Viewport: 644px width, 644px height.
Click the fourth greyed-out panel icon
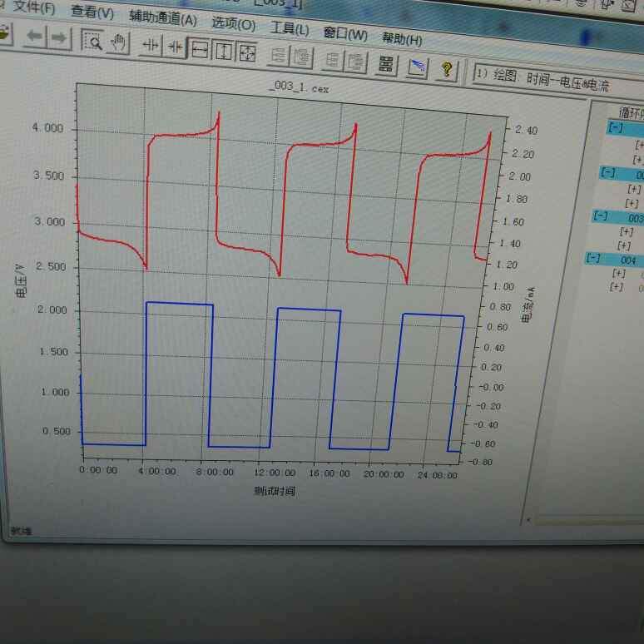[x=355, y=62]
